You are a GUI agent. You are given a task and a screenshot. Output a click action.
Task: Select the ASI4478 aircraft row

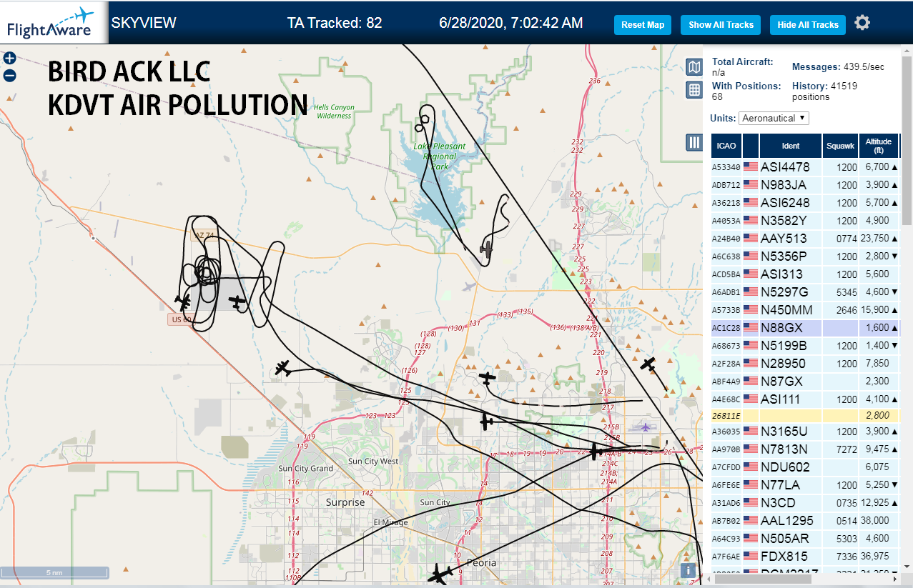click(806, 167)
